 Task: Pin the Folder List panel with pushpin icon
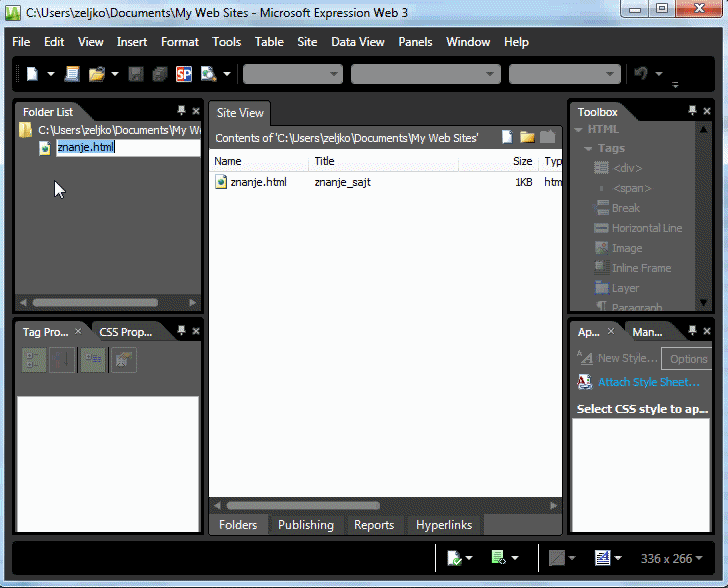tap(181, 111)
